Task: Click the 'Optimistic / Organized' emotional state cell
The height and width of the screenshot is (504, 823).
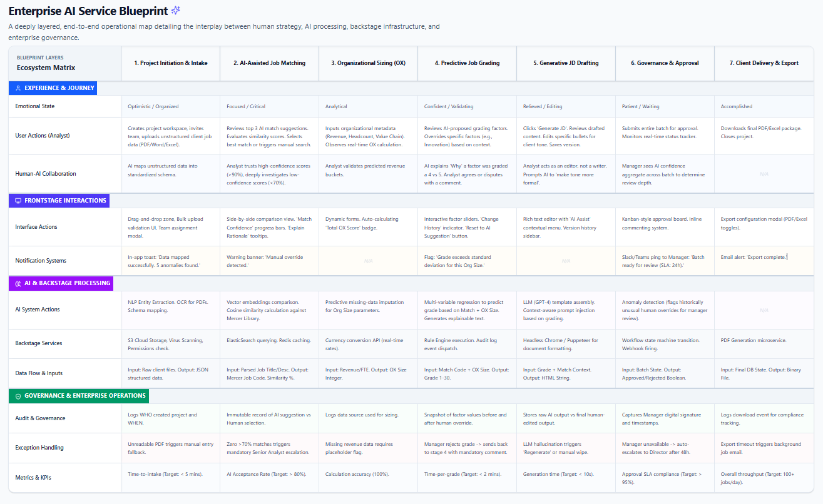Action: (170, 106)
